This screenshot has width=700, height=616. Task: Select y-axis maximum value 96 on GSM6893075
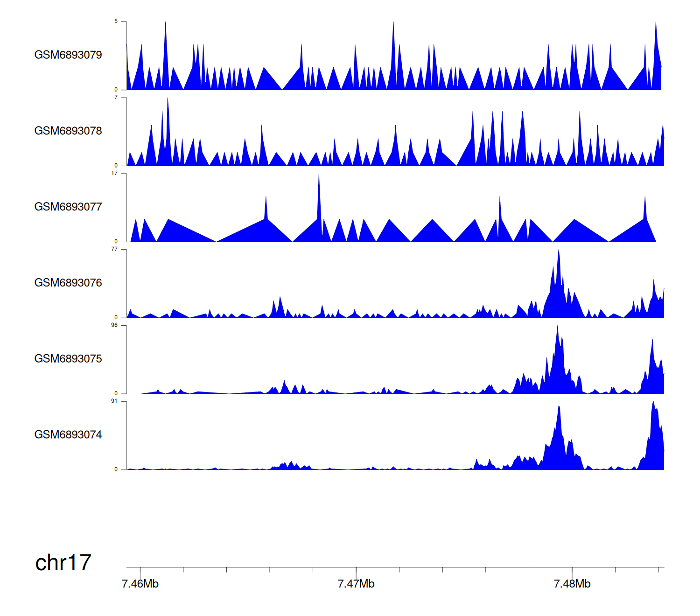pos(115,325)
